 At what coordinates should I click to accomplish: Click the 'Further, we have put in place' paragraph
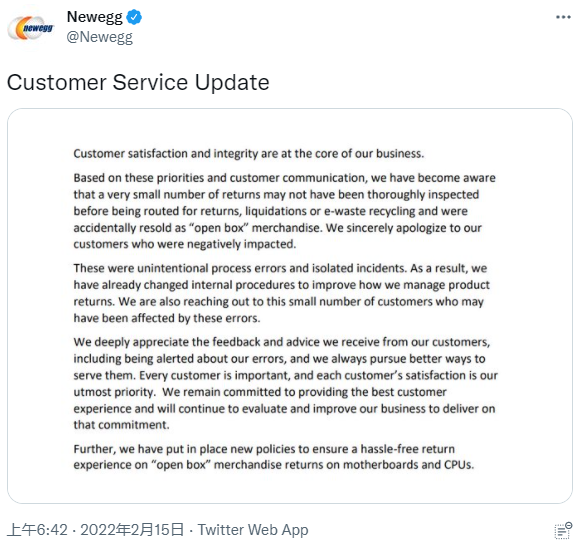[x=274, y=457]
